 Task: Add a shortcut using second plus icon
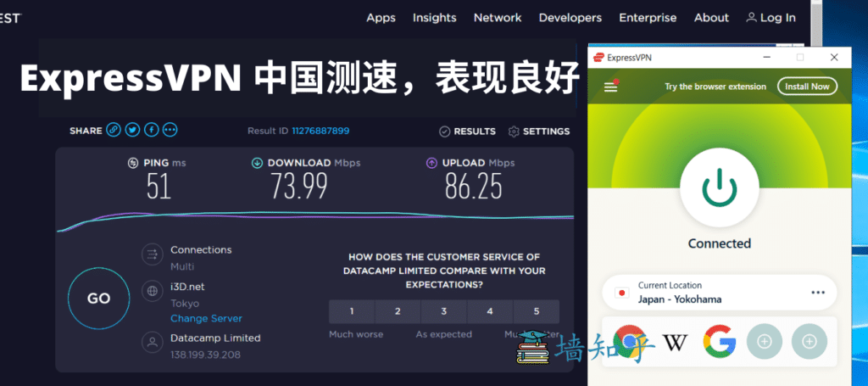pos(809,342)
